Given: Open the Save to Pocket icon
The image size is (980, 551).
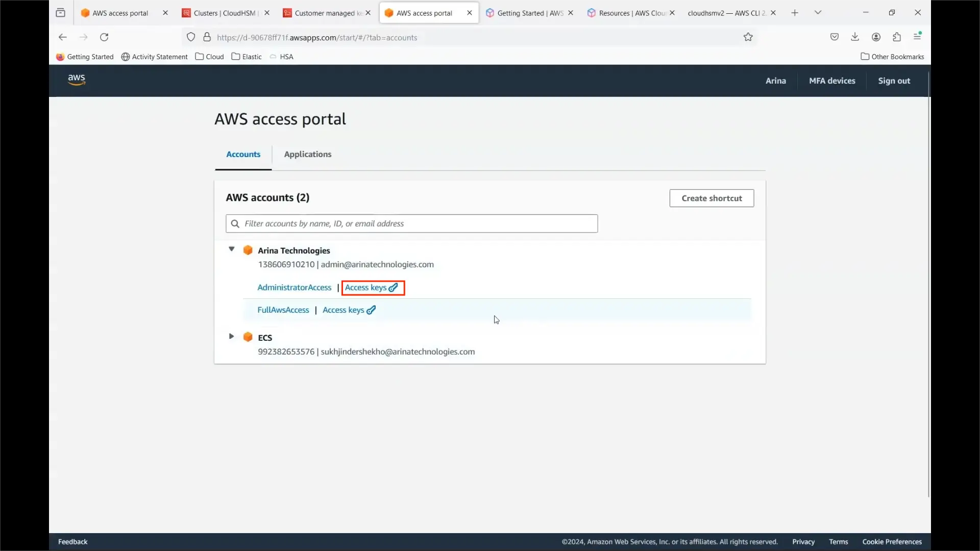Looking at the screenshot, I should (835, 37).
